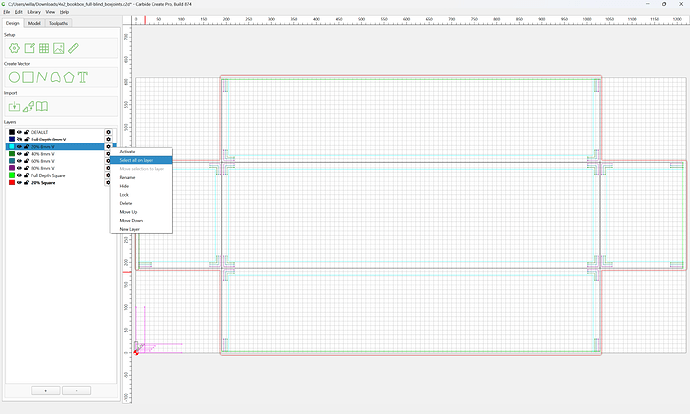The image size is (690, 414).
Task: Select the Text creation tool
Action: (83, 77)
